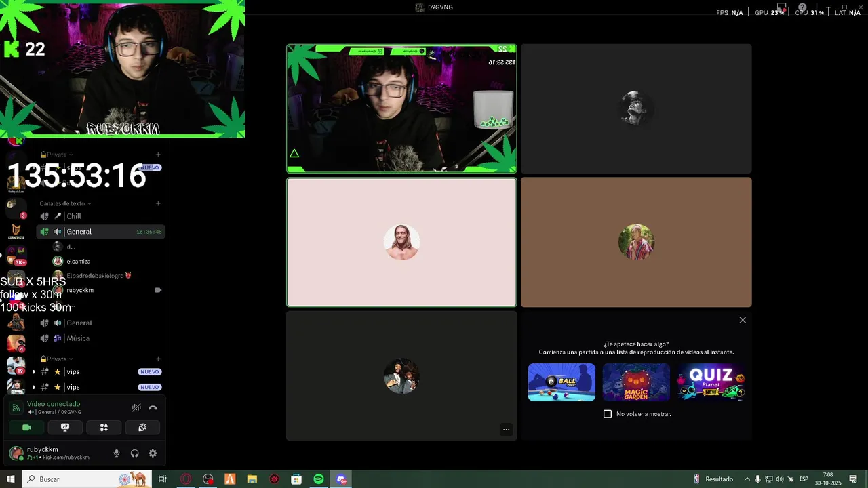Disconnect from the voice call
The image size is (868, 488).
[153, 407]
